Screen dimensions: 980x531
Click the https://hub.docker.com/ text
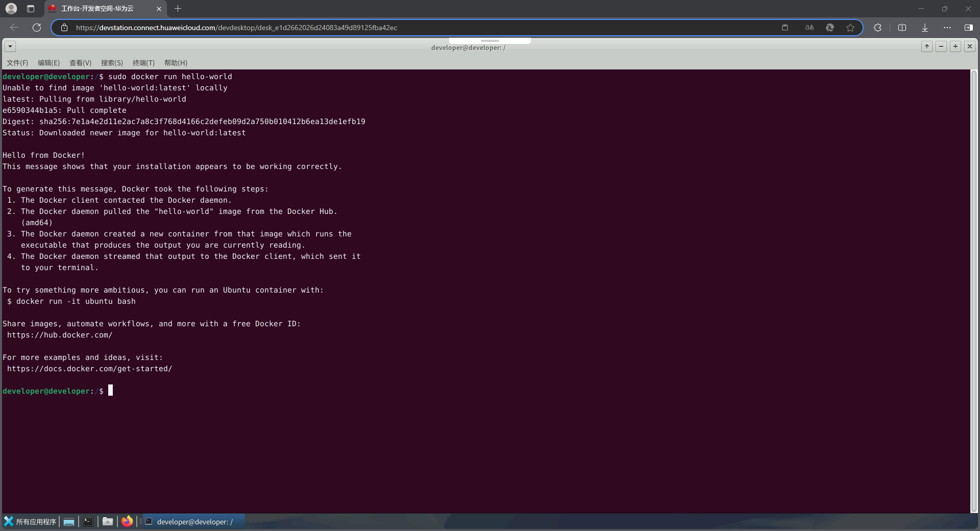coord(60,335)
